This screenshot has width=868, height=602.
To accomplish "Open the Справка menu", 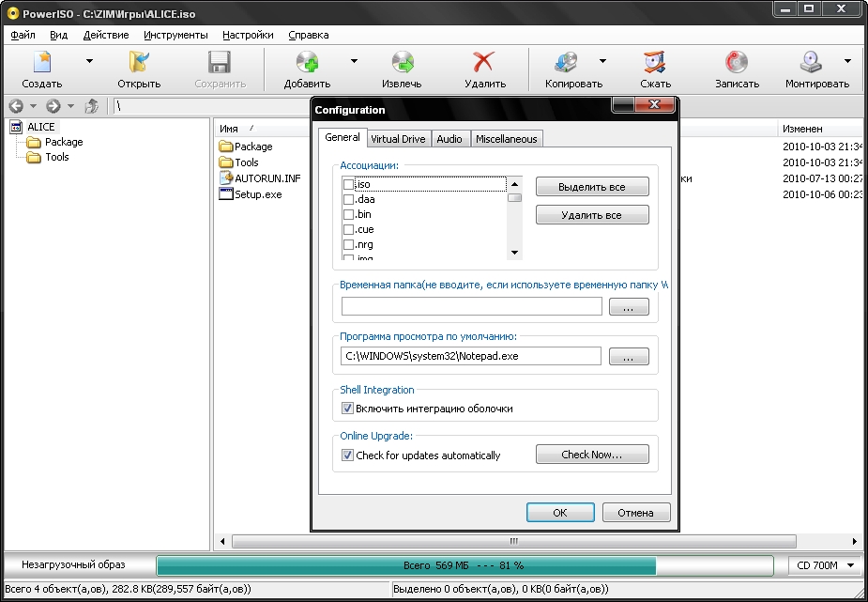I will tap(309, 35).
